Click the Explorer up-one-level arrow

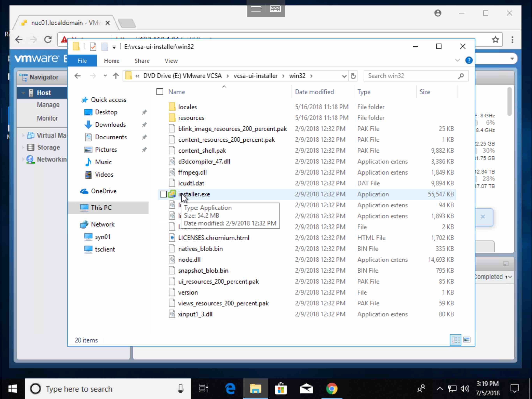(x=116, y=76)
